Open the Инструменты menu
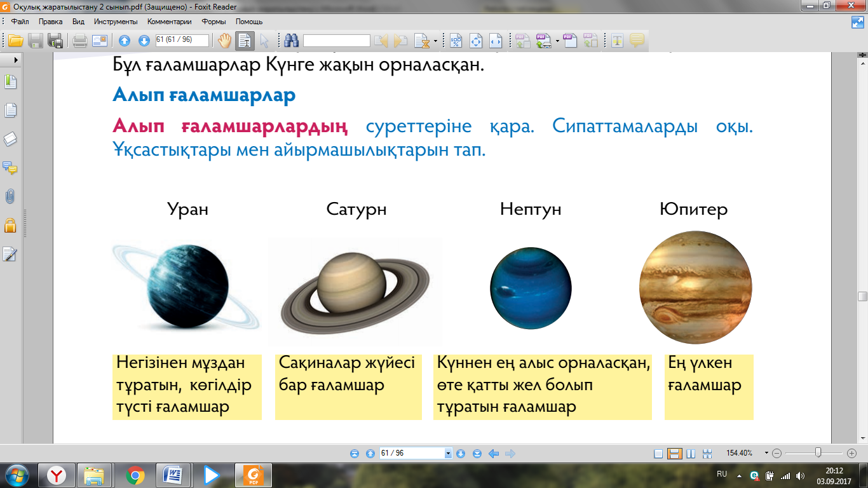Viewport: 868px width, 488px height. [115, 21]
